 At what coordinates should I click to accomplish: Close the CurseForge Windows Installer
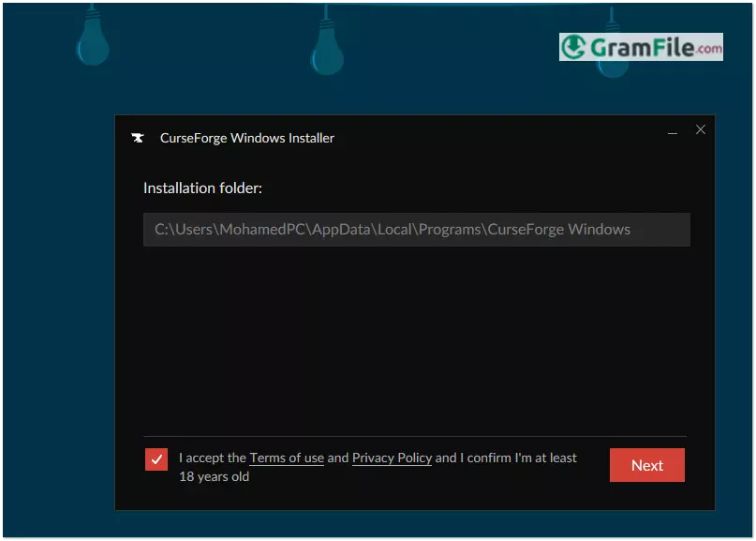[701, 129]
